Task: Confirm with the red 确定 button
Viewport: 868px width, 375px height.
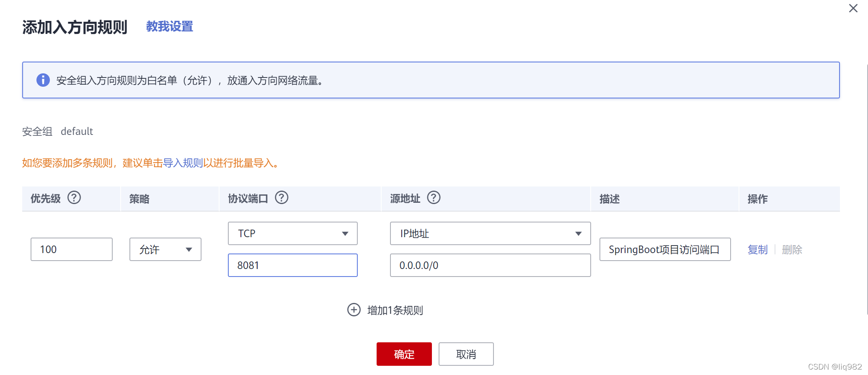Action: [404, 354]
